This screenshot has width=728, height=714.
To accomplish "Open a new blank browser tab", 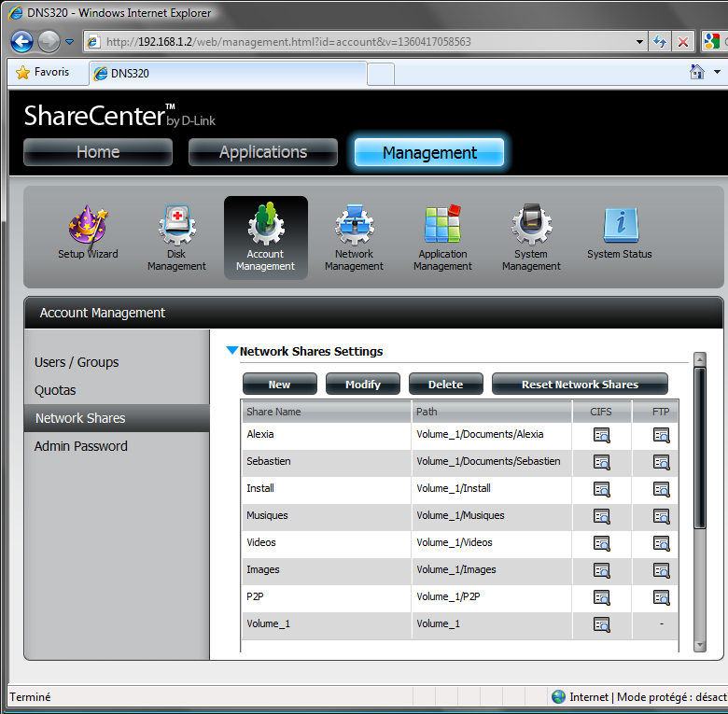I will click(x=381, y=75).
